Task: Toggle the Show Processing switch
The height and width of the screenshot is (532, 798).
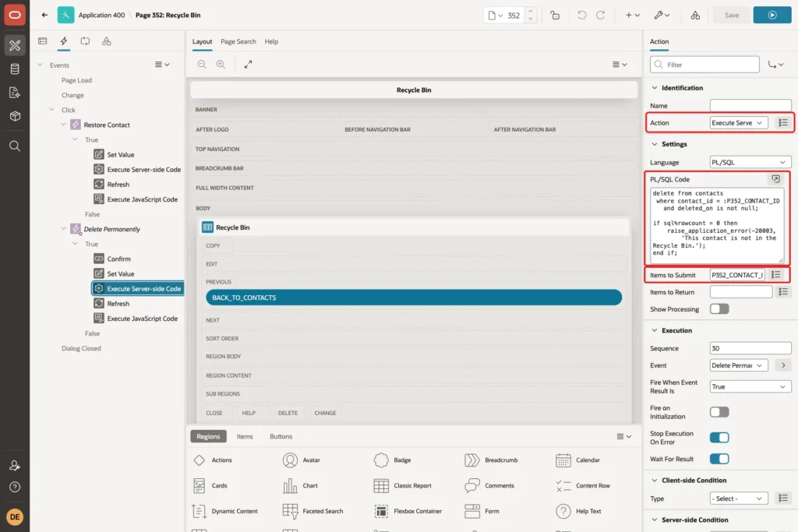Action: (x=719, y=308)
